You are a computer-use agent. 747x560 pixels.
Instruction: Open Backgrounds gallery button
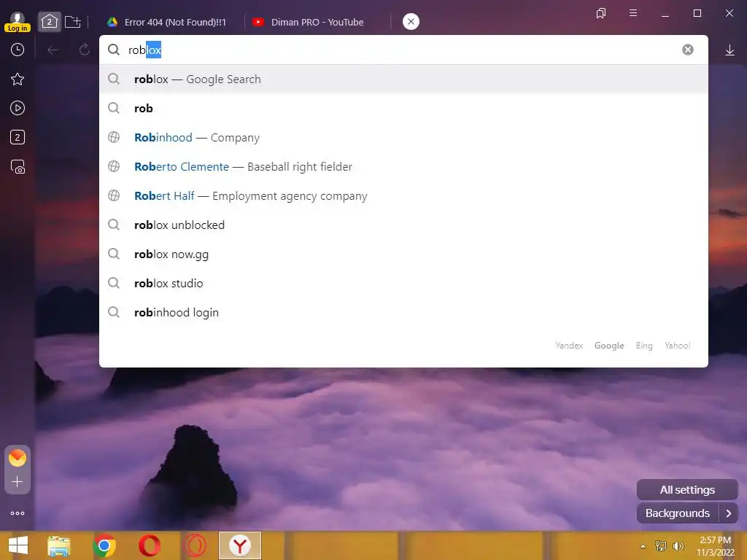coord(678,513)
